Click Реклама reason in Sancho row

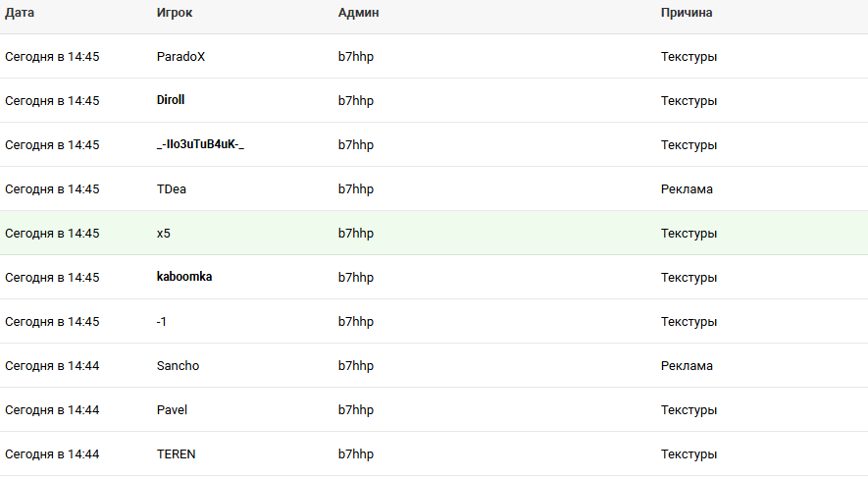coord(687,366)
